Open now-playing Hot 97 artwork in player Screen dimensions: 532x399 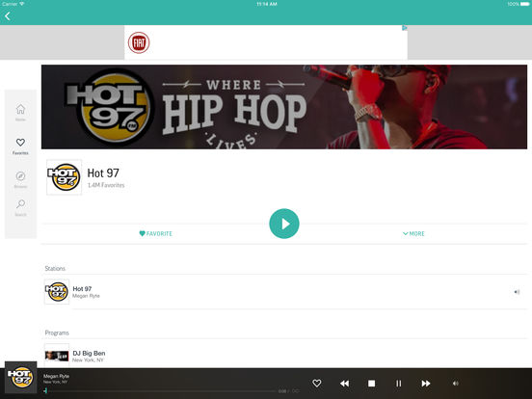click(x=20, y=377)
